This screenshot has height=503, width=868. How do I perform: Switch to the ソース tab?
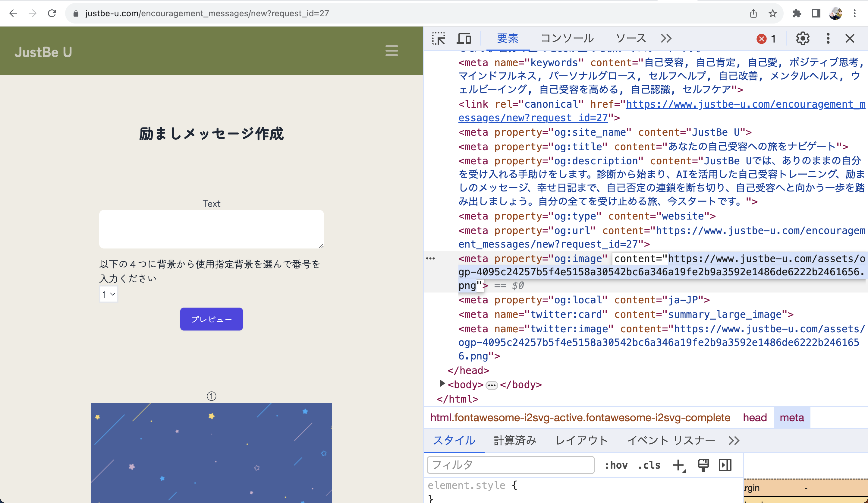pos(631,38)
